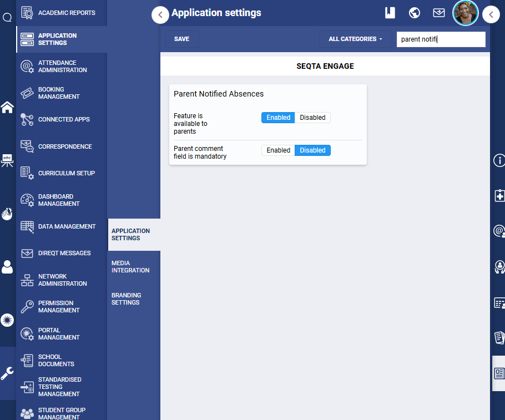Image resolution: width=505 pixels, height=420 pixels.
Task: Open the info circle icon on right rail
Action: (499, 161)
